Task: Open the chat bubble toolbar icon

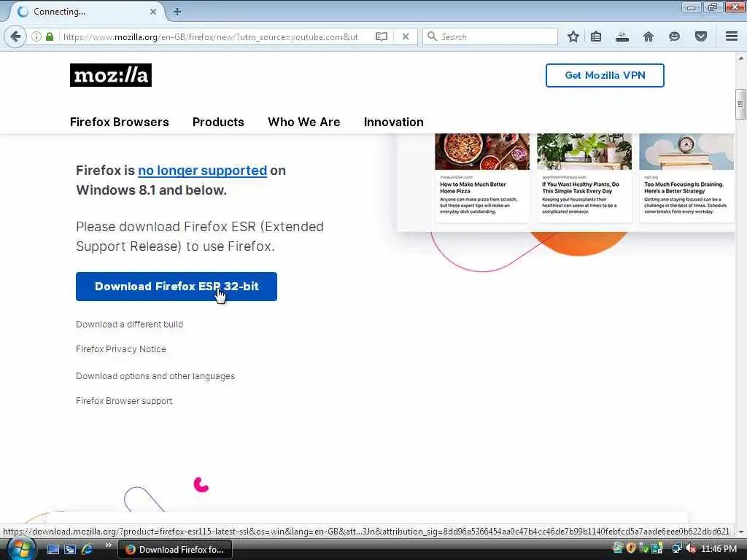Action: coord(674,36)
